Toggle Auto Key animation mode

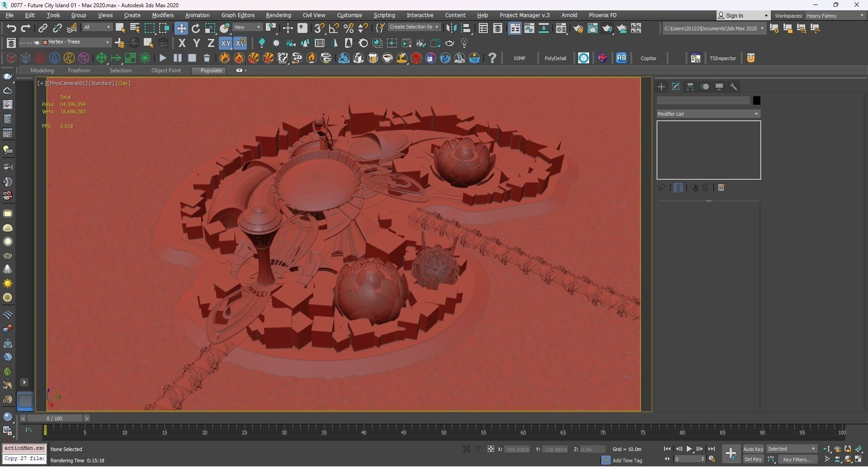click(753, 449)
